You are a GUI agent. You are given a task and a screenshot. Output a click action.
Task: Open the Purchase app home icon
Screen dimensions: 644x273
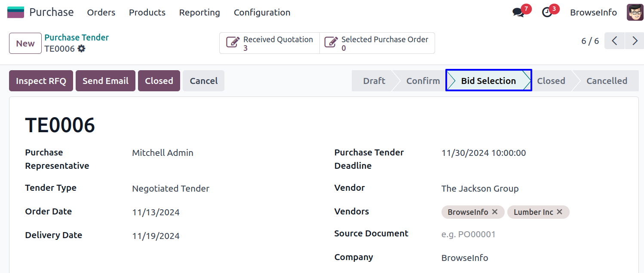15,12
